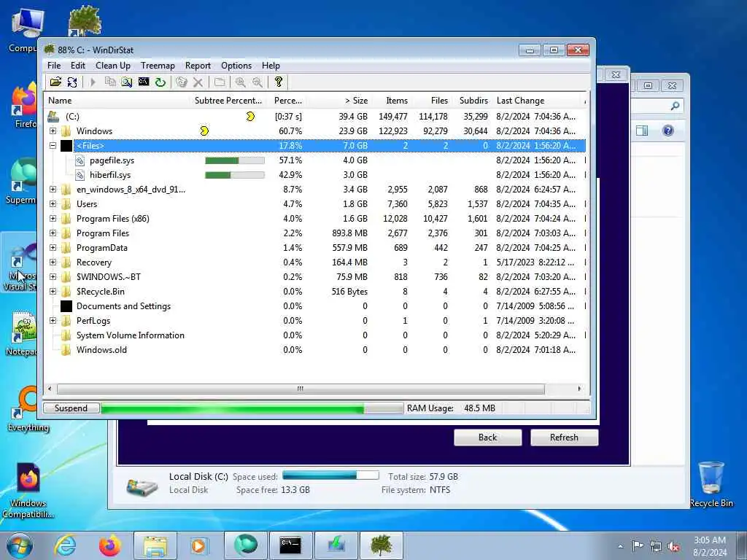Click the Select Parent folder icon

click(x=219, y=82)
